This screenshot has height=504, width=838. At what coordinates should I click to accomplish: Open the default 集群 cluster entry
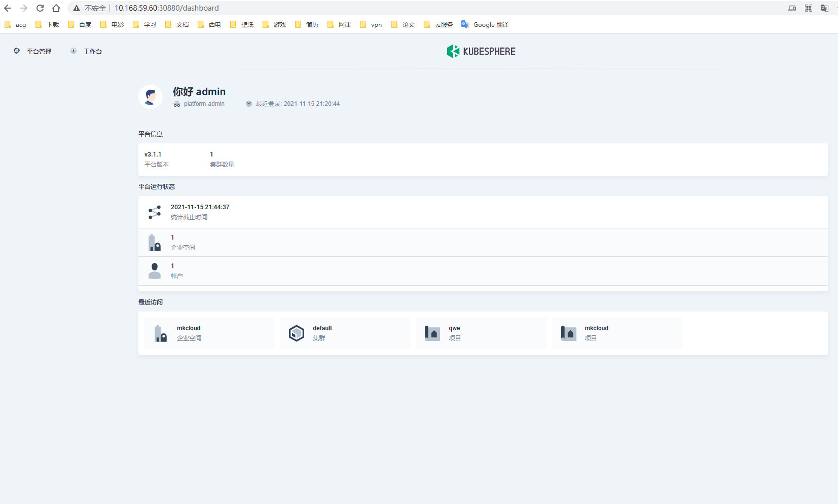345,333
